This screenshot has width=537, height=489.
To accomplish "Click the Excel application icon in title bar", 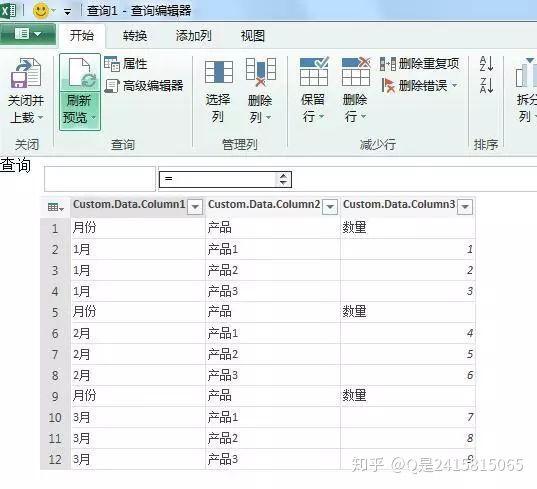I will 8,11.
